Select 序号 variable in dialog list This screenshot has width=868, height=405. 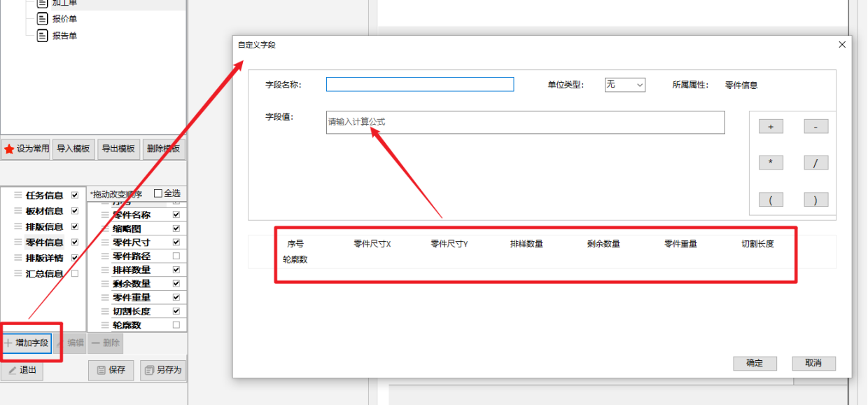point(295,244)
